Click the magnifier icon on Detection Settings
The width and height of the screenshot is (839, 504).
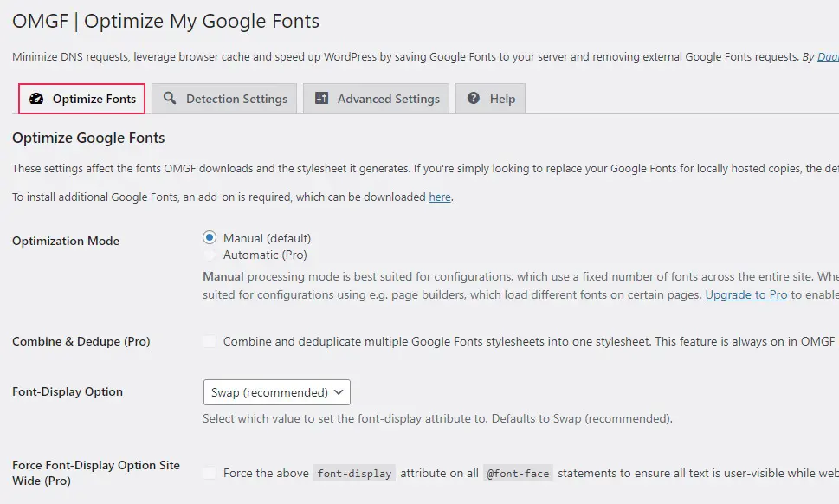click(x=170, y=98)
